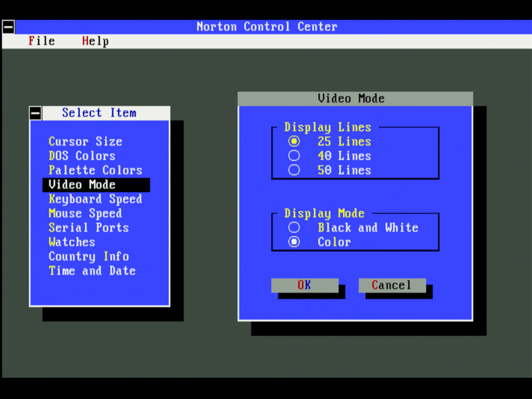Select DOS Colors in the item list

click(82, 156)
